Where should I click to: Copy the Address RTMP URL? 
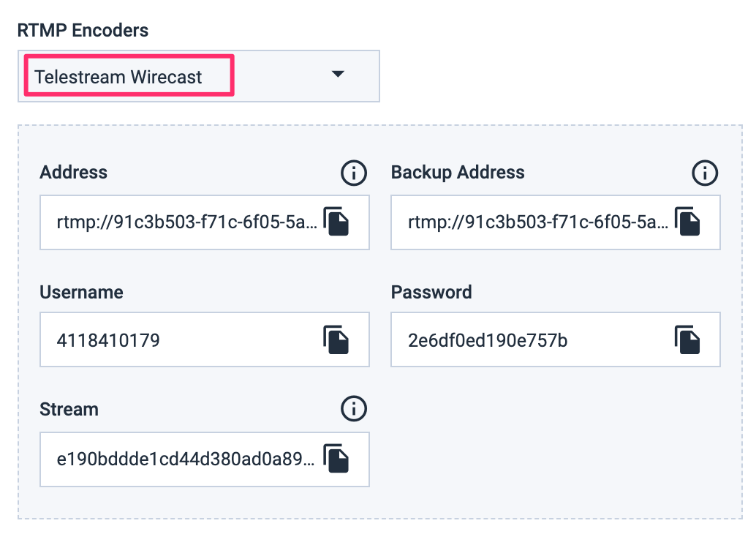[x=336, y=222]
